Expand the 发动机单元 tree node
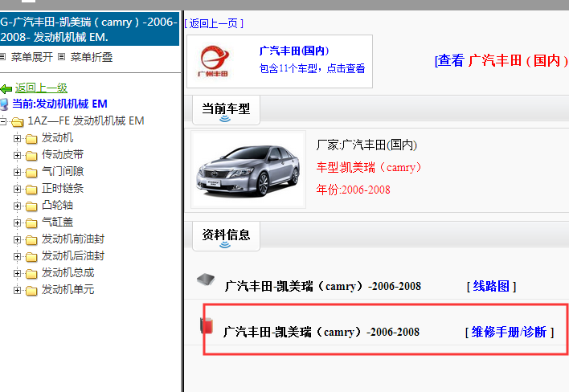Screen dimensions: 569x392 pyautogui.click(x=17, y=290)
